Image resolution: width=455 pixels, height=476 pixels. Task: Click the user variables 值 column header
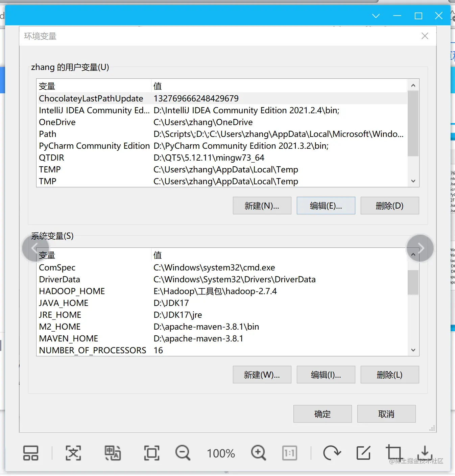279,86
